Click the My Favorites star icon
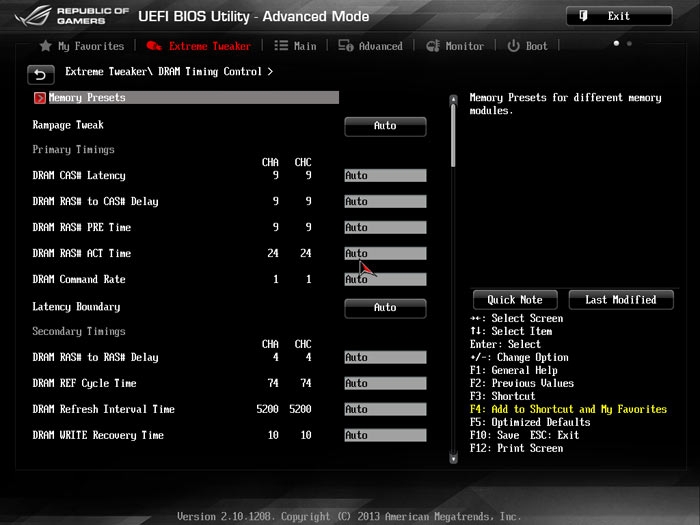This screenshot has width=700, height=525. 45,46
